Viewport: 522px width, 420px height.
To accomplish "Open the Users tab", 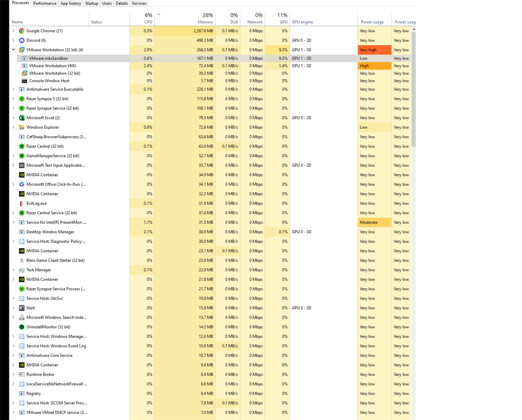I will click(x=107, y=3).
